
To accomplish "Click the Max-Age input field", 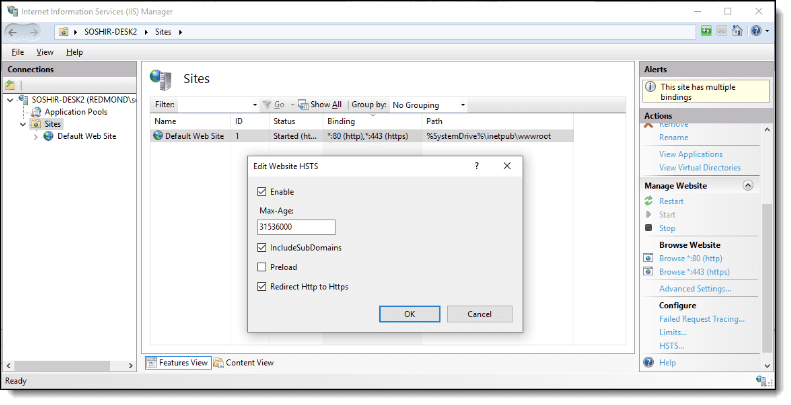I will (x=296, y=227).
